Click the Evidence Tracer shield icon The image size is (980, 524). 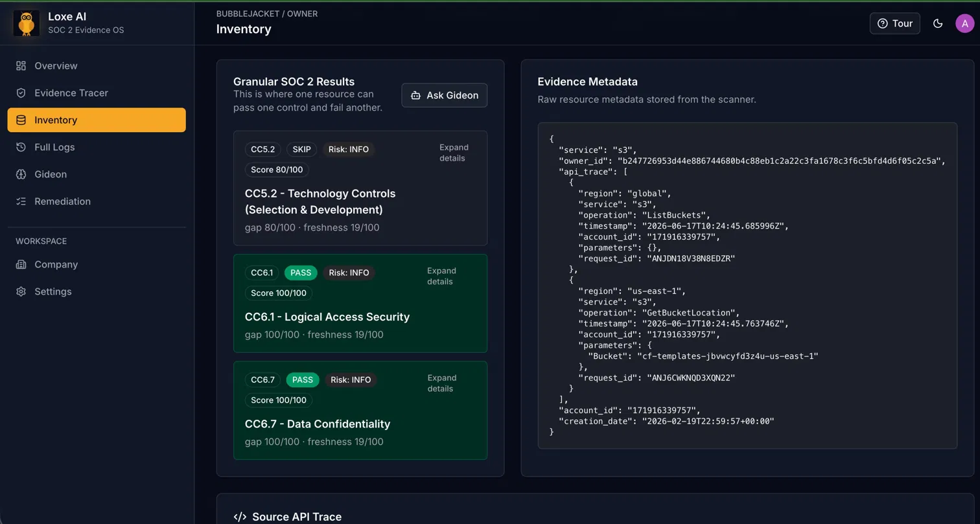coord(21,93)
